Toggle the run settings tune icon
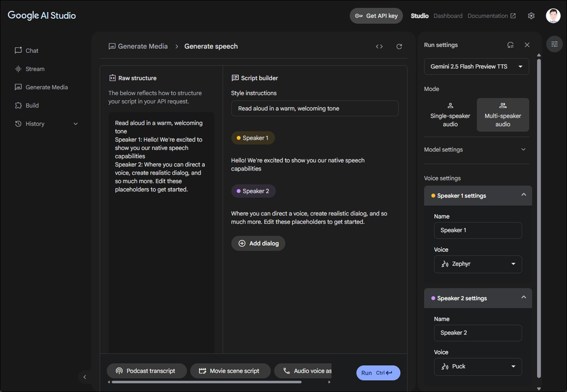This screenshot has height=392, width=567. 554,44
